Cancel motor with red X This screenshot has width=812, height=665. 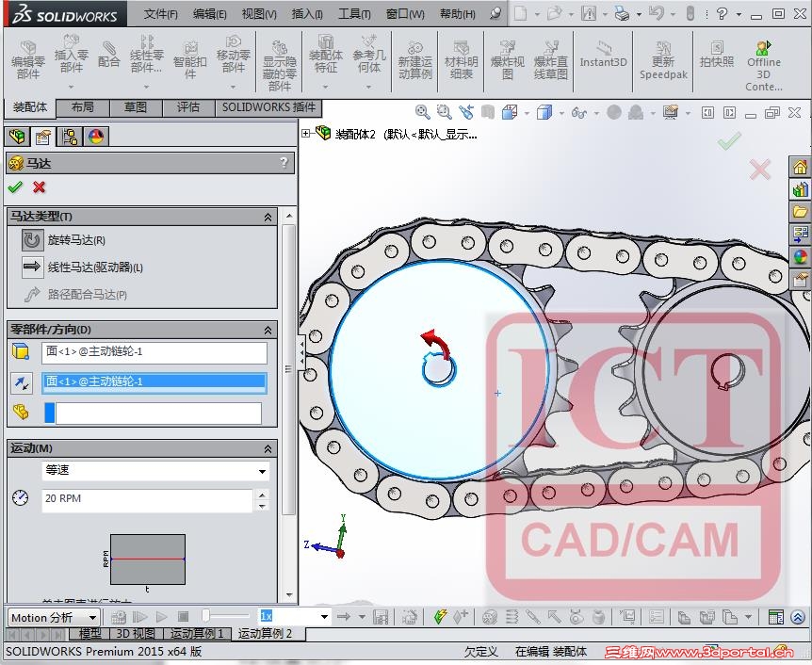tap(39, 187)
